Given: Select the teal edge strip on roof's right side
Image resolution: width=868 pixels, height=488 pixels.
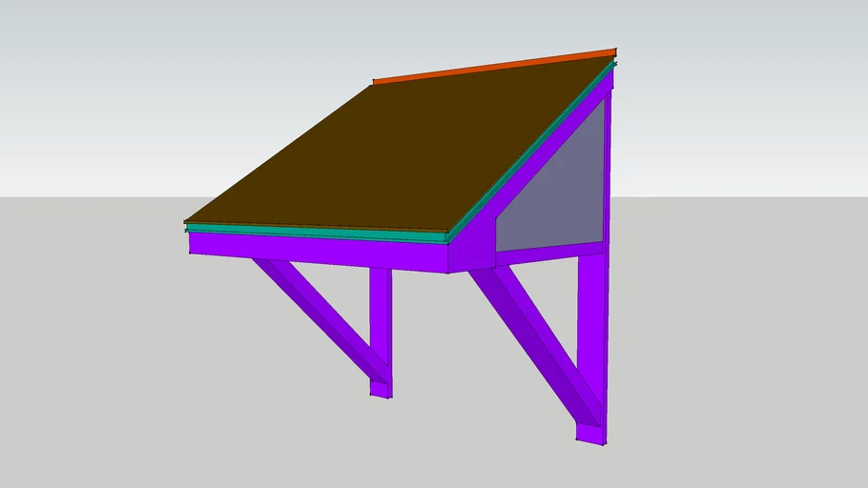Looking at the screenshot, I should (x=534, y=151).
